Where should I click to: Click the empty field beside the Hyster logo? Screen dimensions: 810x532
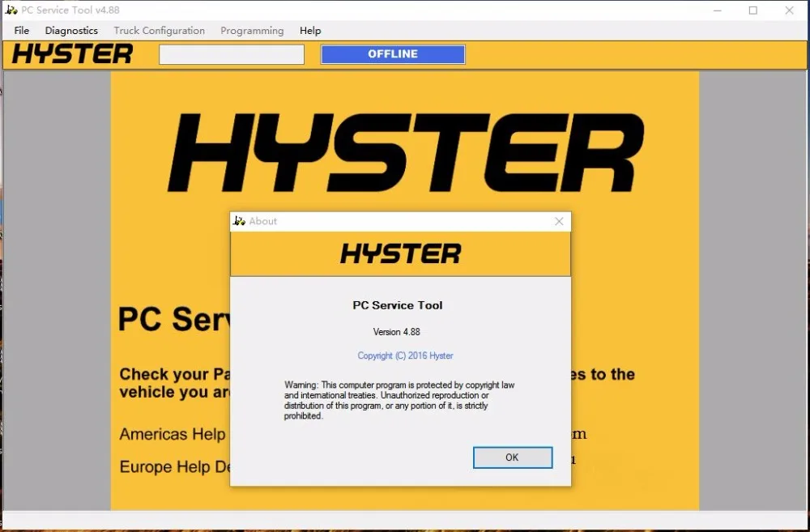pos(232,55)
